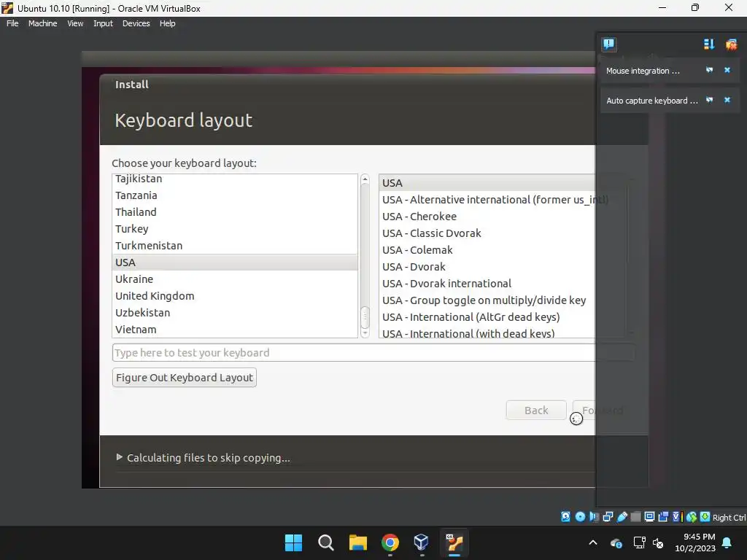Select Turkey in the country list
Viewport: 747px width, 560px height.
point(235,228)
